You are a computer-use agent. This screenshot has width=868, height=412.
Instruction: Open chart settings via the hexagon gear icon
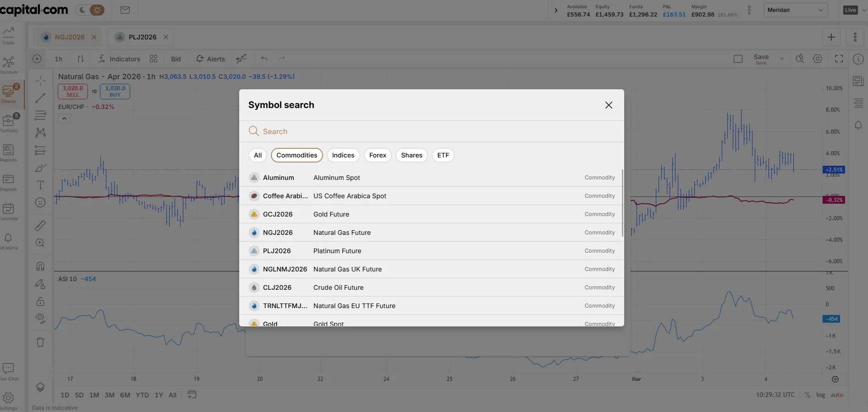pyautogui.click(x=818, y=59)
